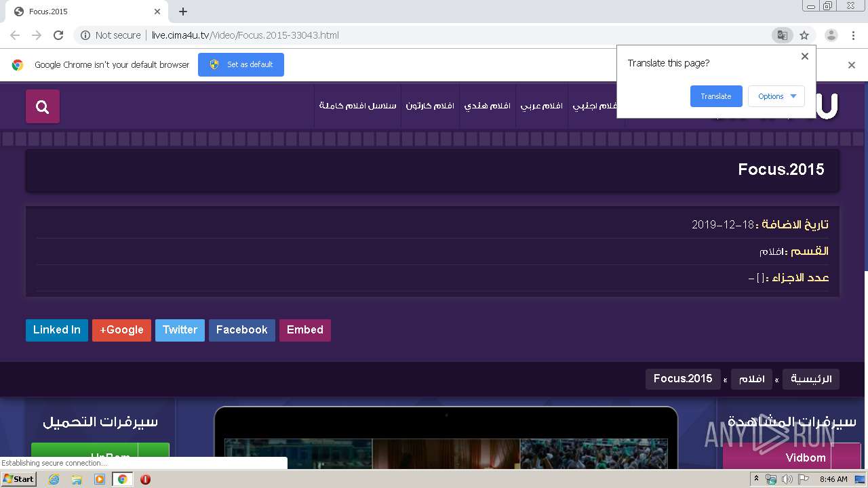Viewport: 868px width, 488px height.
Task: Open Windows Explorer folder on taskbar
Action: 77,479
